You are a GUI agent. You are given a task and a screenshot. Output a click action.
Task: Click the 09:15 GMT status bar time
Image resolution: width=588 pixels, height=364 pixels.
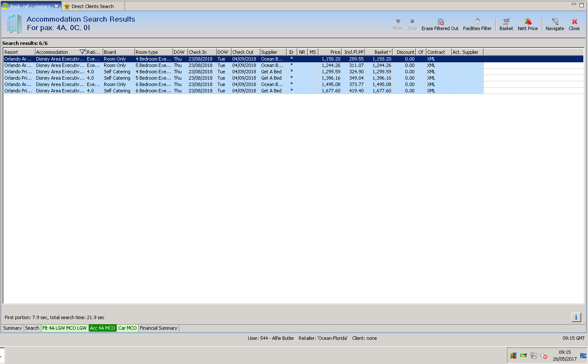click(x=574, y=338)
